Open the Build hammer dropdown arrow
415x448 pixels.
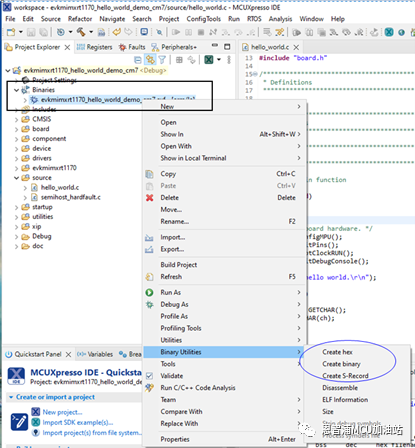click(x=91, y=32)
